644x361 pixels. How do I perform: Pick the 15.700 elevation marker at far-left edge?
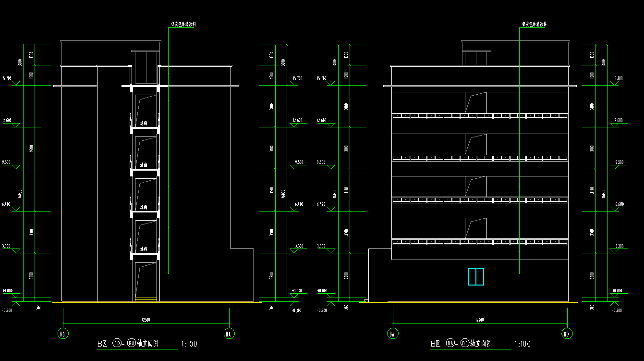7,78
